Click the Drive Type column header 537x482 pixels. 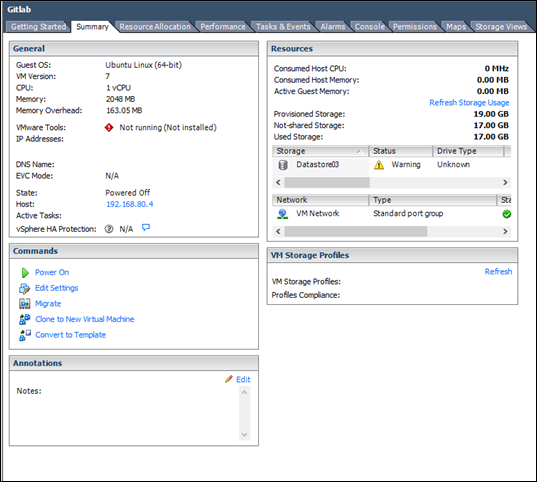tap(469, 151)
